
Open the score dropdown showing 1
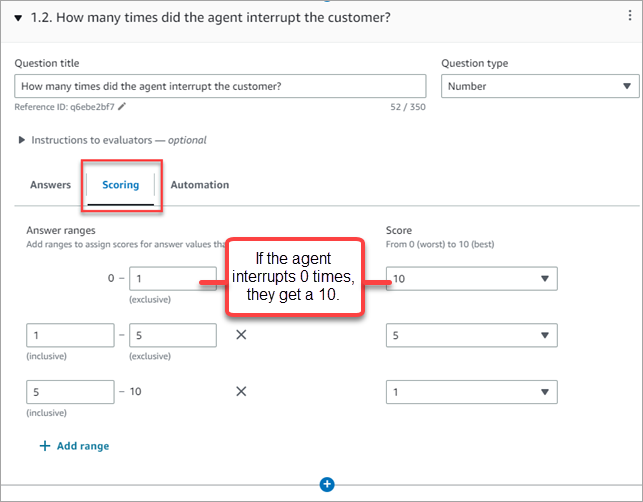(470, 392)
